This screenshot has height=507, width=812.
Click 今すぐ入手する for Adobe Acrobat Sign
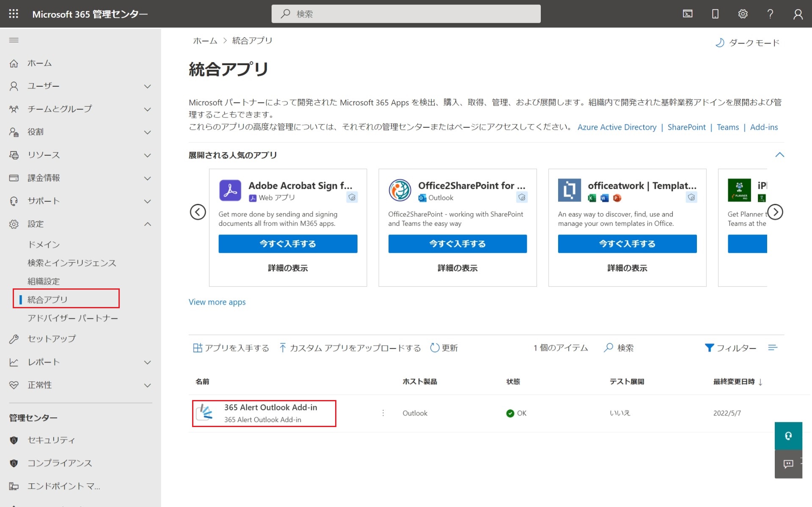tap(288, 244)
